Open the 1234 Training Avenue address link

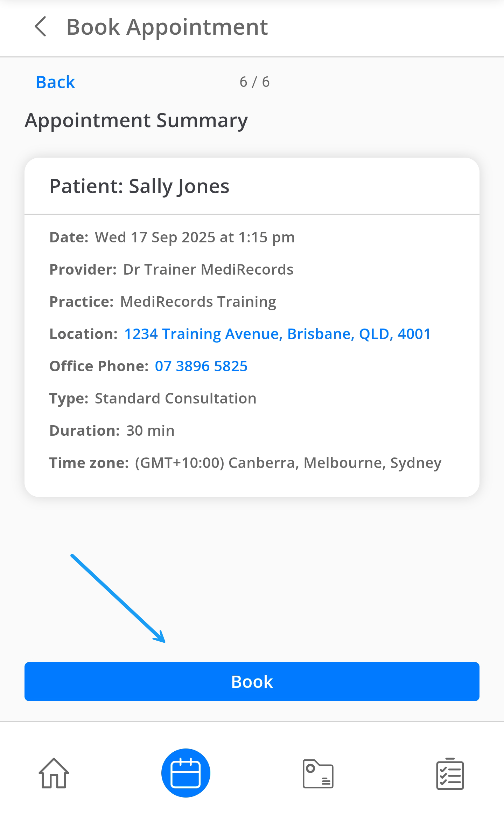(x=277, y=334)
